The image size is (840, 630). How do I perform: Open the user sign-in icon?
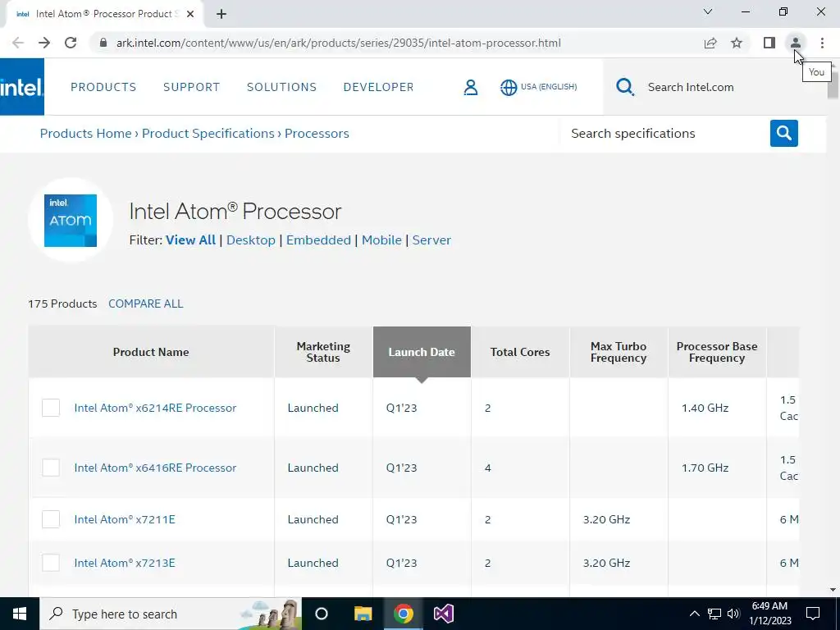click(470, 87)
